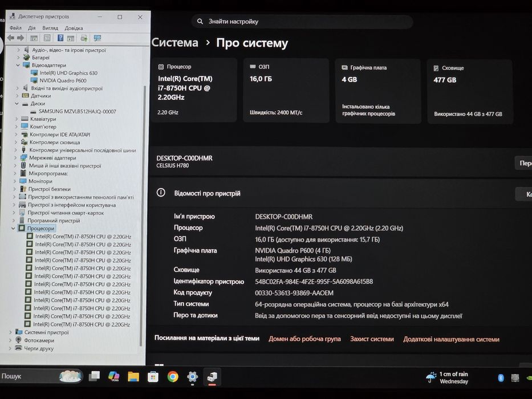Expand the Черги друку tree node
Image resolution: width=532 pixels, height=399 pixels.
[x=10, y=348]
